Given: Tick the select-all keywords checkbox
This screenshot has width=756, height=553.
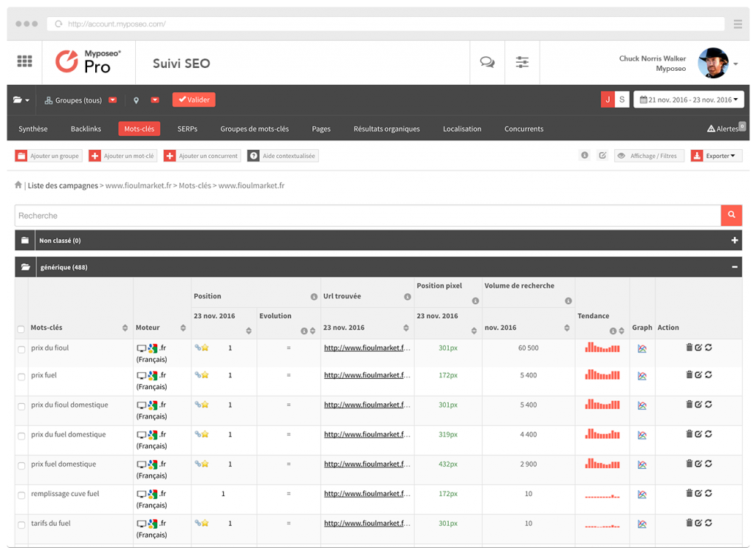Looking at the screenshot, I should click(x=21, y=329).
